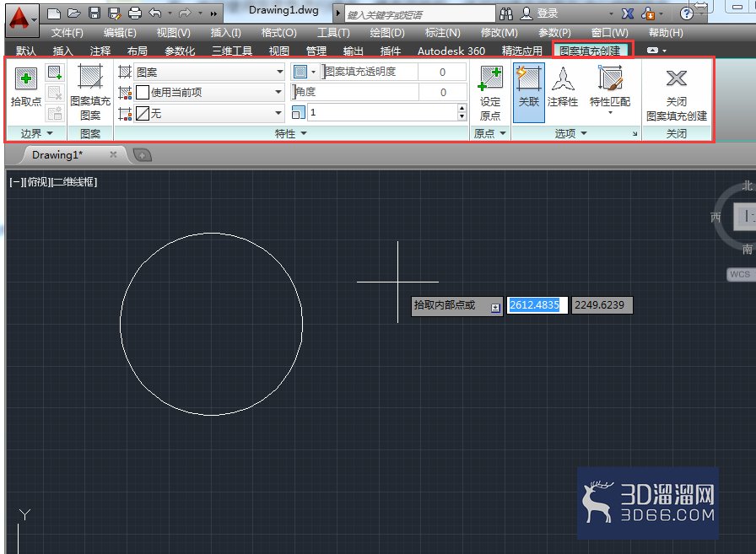Click the remove boundary objects icon
Viewport: 756px width, 554px height.
(x=55, y=93)
